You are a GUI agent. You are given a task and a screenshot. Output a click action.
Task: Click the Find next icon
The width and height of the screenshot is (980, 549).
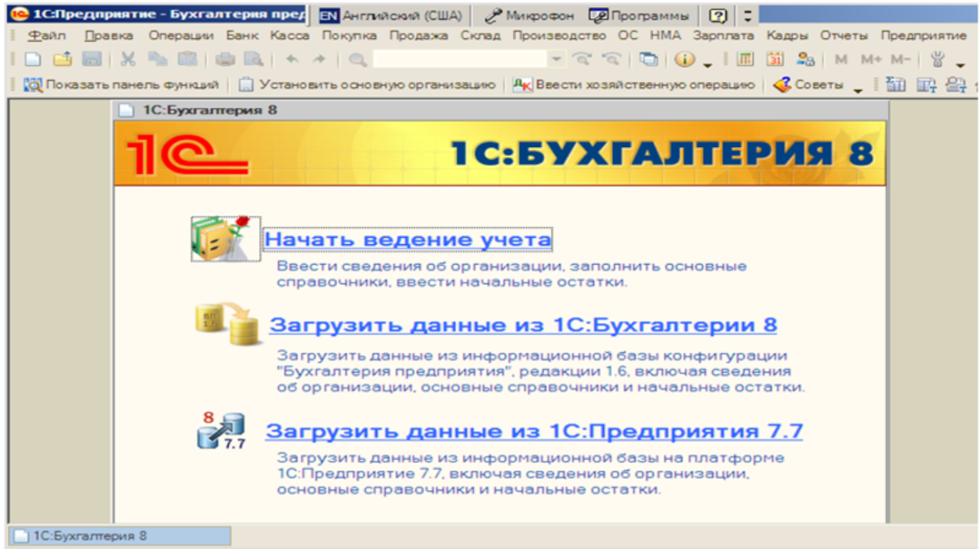583,60
